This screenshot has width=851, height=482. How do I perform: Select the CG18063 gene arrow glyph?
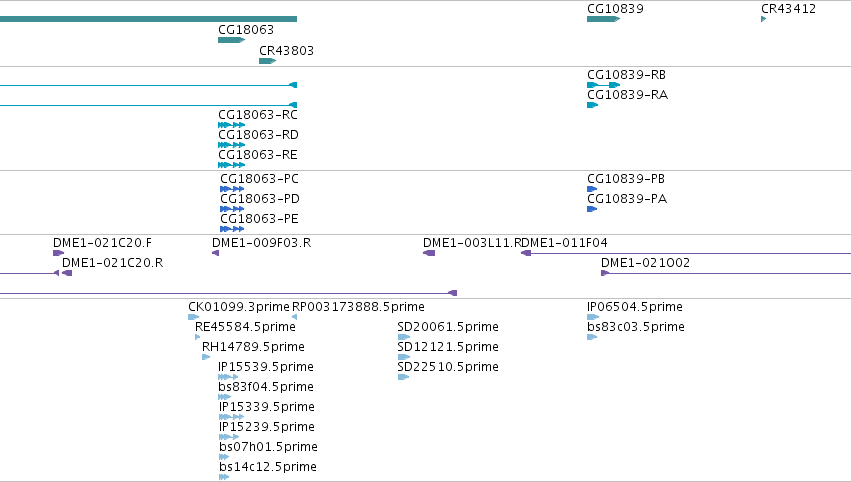[x=232, y=40]
